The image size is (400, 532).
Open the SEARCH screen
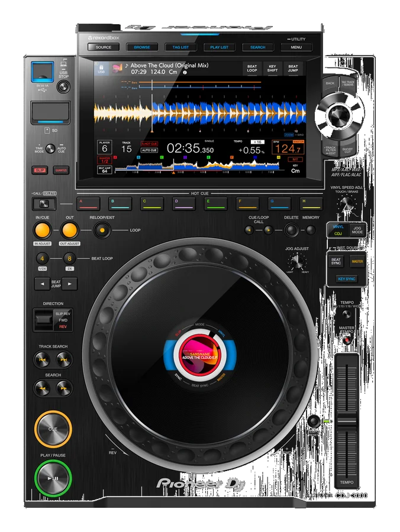coord(258,47)
